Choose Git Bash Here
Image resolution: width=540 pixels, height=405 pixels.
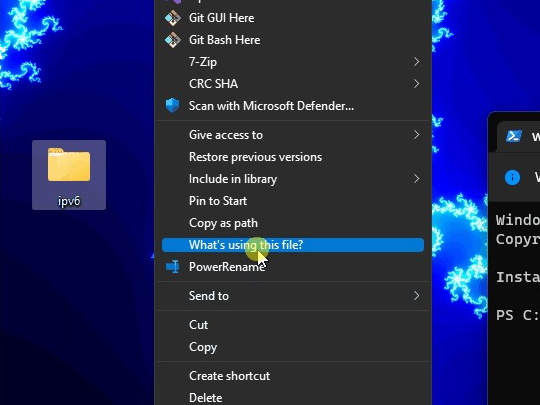coord(293,40)
